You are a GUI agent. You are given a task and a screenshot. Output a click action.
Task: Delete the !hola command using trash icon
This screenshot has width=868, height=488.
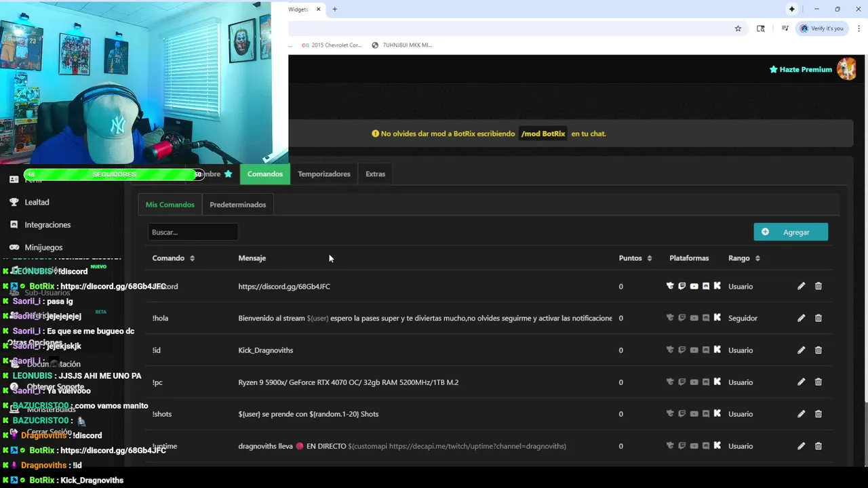(x=818, y=318)
